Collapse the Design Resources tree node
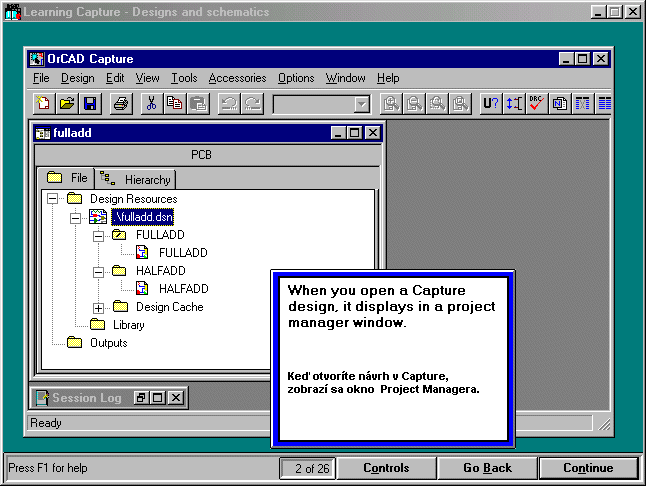This screenshot has width=646, height=486. (52, 199)
